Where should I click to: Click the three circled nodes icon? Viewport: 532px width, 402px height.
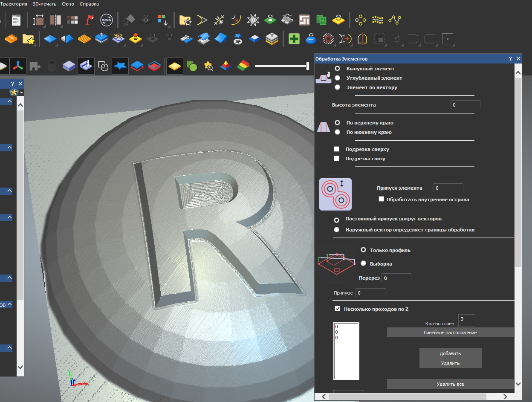coord(361,20)
